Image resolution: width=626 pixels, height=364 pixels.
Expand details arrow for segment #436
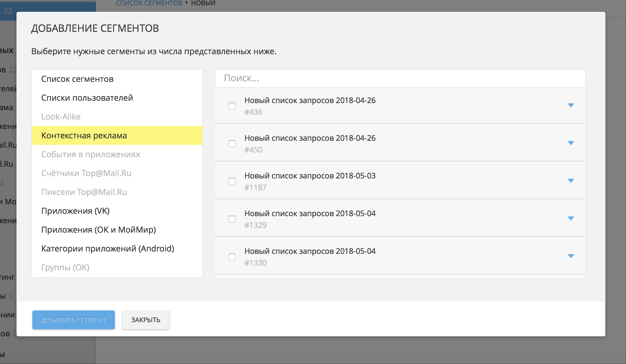click(571, 105)
